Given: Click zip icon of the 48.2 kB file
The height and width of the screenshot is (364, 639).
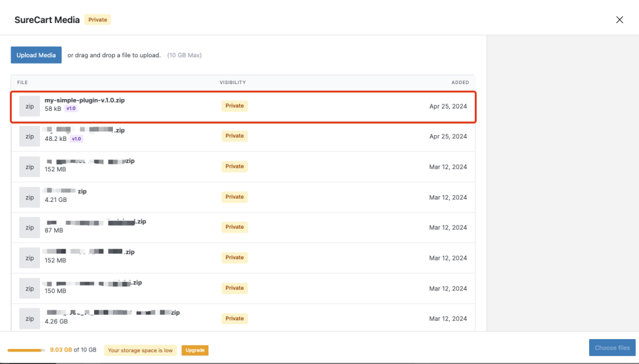Looking at the screenshot, I should 29,136.
